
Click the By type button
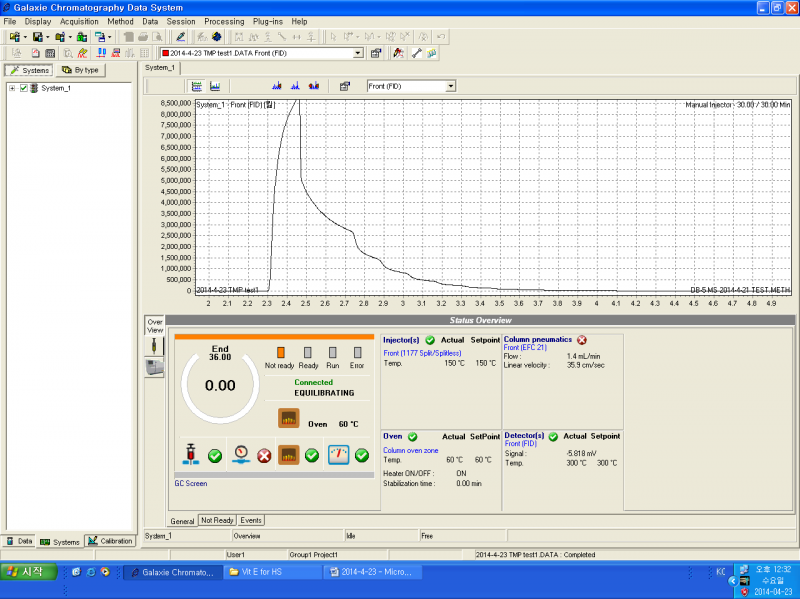point(80,70)
